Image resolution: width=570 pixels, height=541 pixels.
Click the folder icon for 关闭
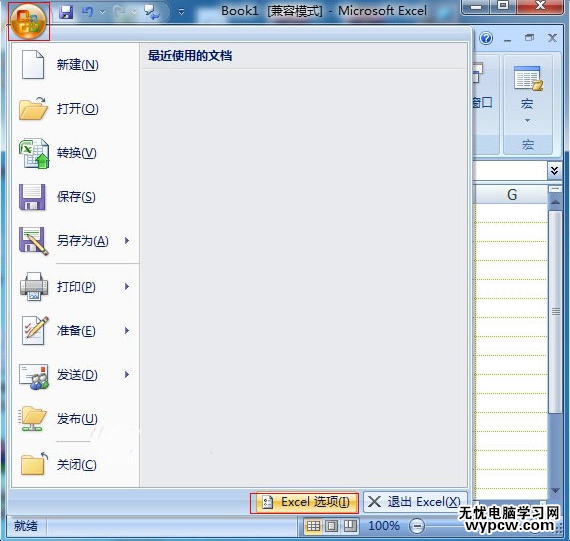(x=34, y=464)
